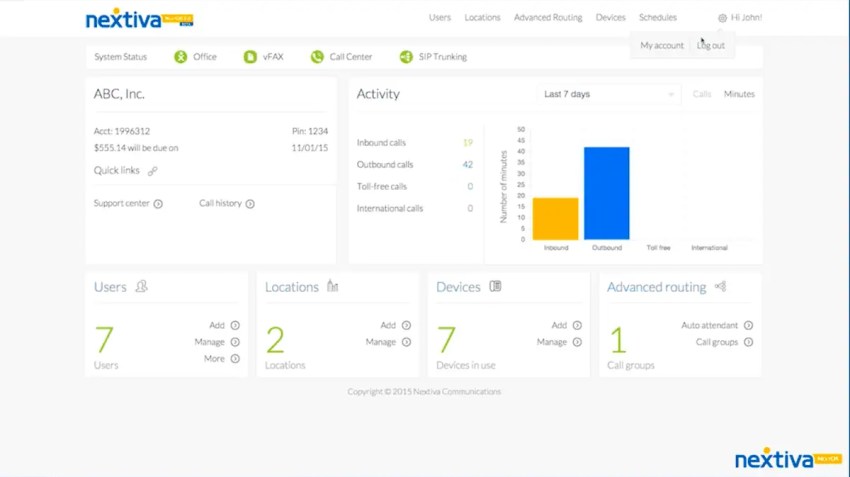850x477 pixels.
Task: Click the Add link in Locations card
Action: coord(388,325)
